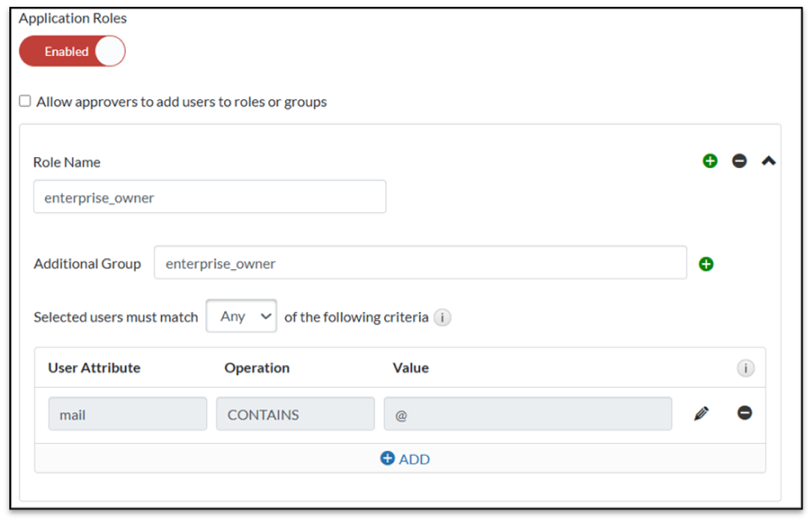Add another Additional Group with the plus icon

pyautogui.click(x=706, y=264)
